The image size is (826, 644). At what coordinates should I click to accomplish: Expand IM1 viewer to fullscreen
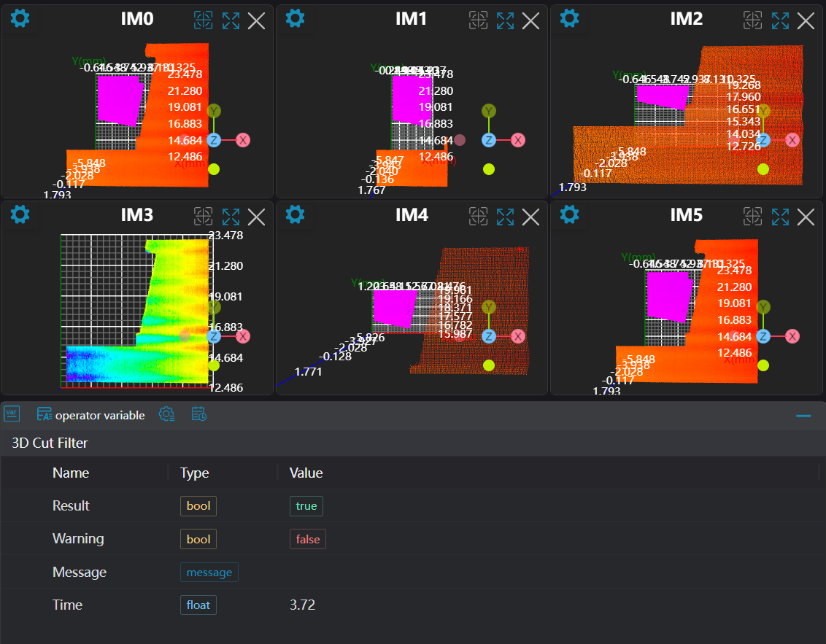coord(505,20)
